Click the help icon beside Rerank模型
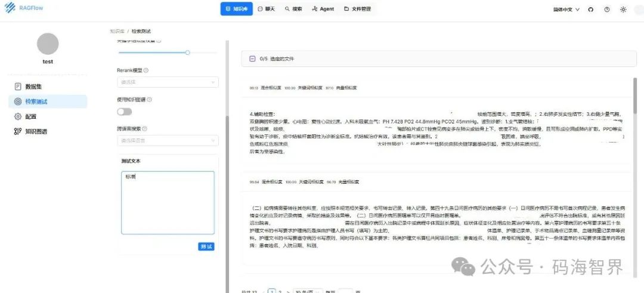Viewport: 644px width, 293px height. (x=146, y=70)
